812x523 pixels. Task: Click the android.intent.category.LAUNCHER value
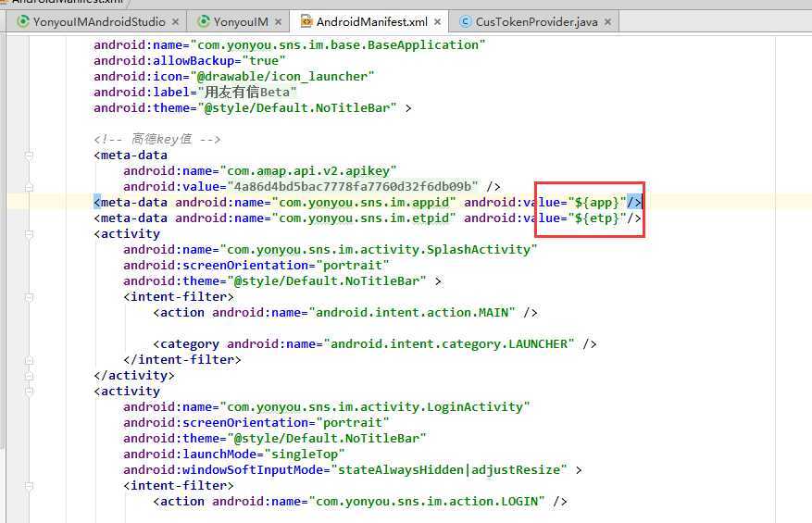click(x=449, y=344)
